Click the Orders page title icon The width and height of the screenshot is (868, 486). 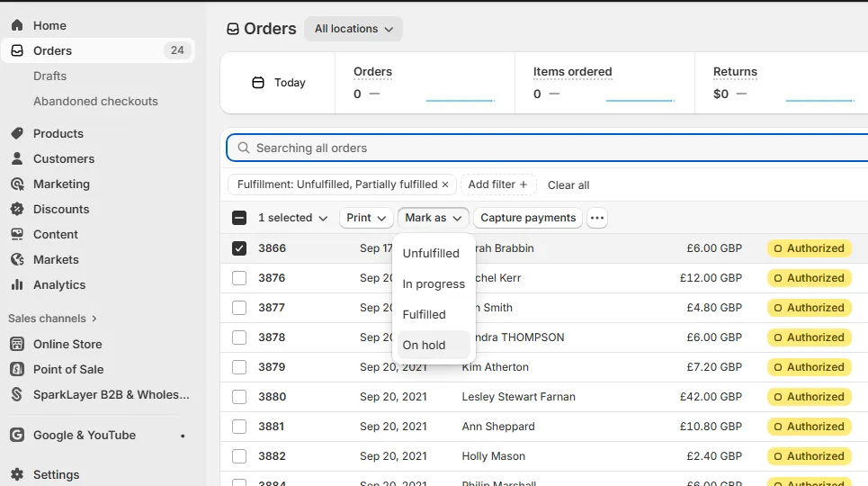click(x=233, y=29)
